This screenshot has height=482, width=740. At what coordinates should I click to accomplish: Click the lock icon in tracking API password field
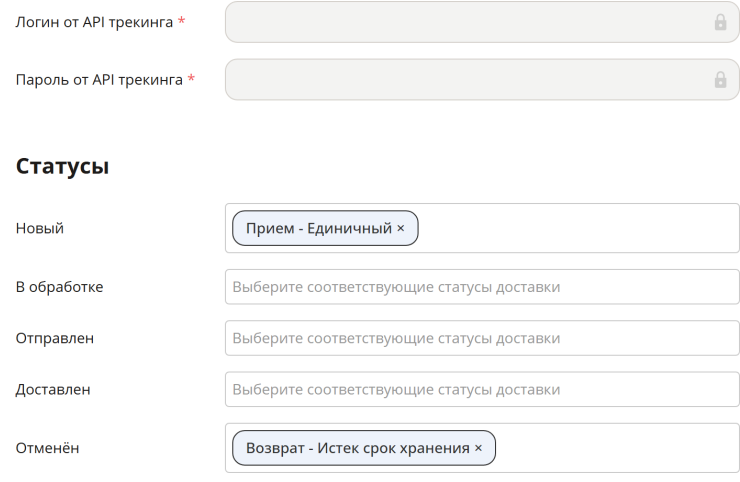tap(720, 80)
